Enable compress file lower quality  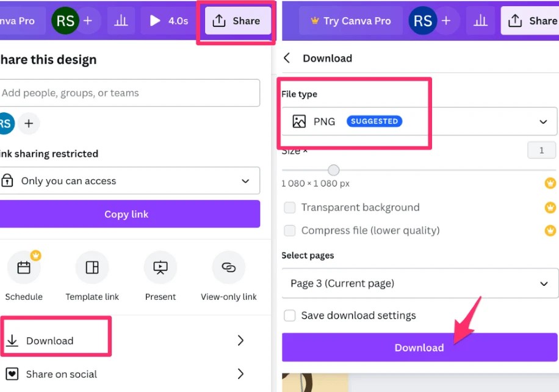[290, 230]
